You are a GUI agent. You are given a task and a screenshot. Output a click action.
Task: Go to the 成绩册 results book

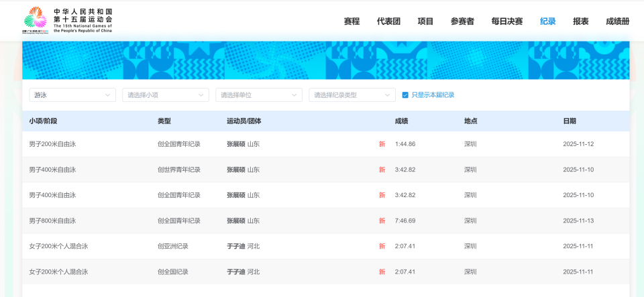(617, 21)
